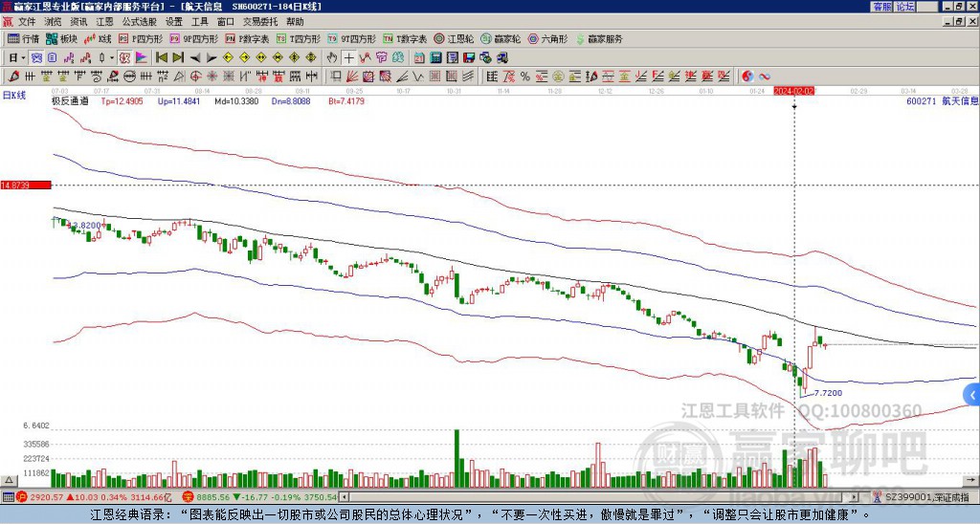The height and width of the screenshot is (524, 980).
Task: Open the 资讯 menu
Action: click(x=78, y=22)
